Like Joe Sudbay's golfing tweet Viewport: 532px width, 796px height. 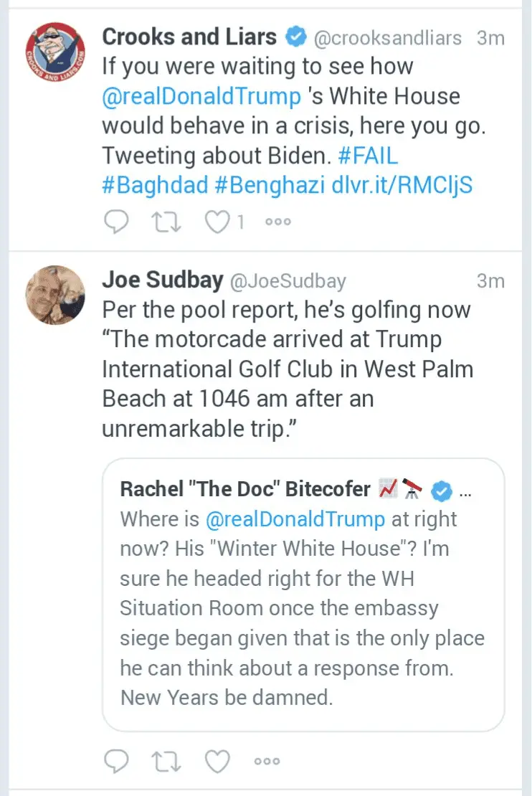217,760
